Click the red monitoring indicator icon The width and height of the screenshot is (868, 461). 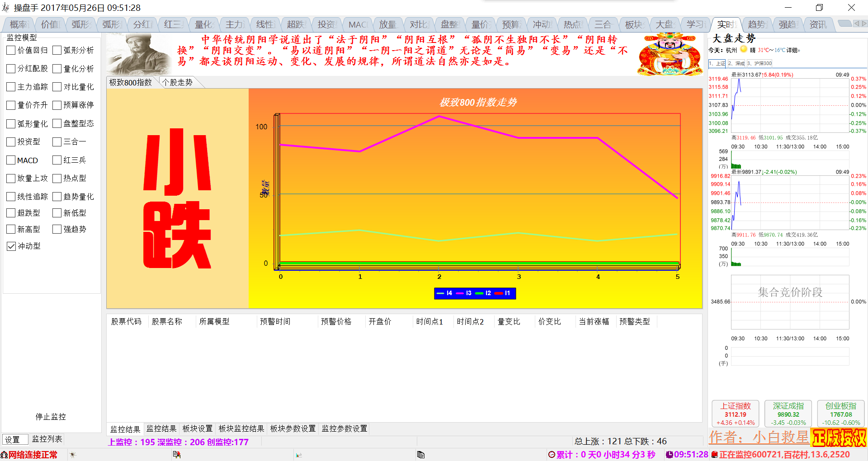714,455
